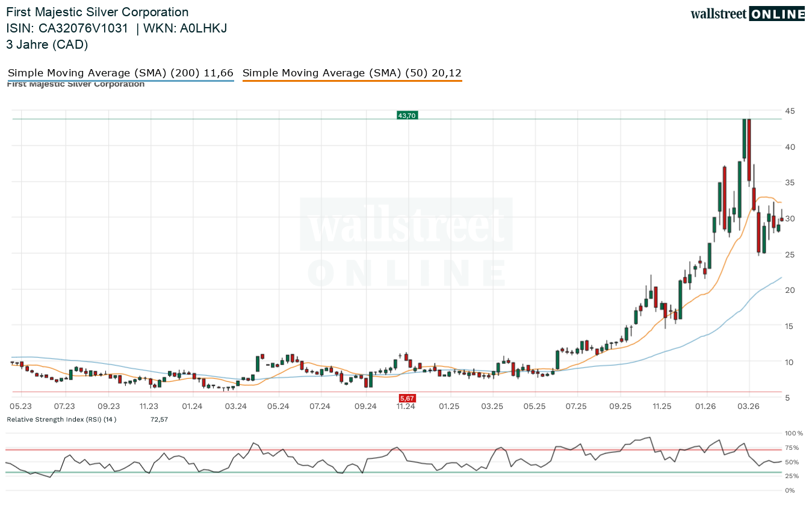Click the red 5,67 low price marker
The image size is (812, 507).
[x=407, y=398]
